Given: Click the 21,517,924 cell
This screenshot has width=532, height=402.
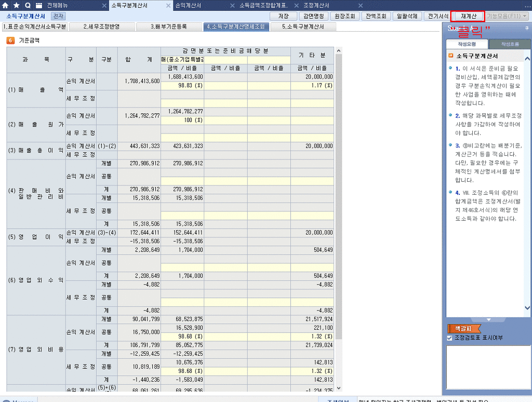Looking at the screenshot, I should coord(312,319).
